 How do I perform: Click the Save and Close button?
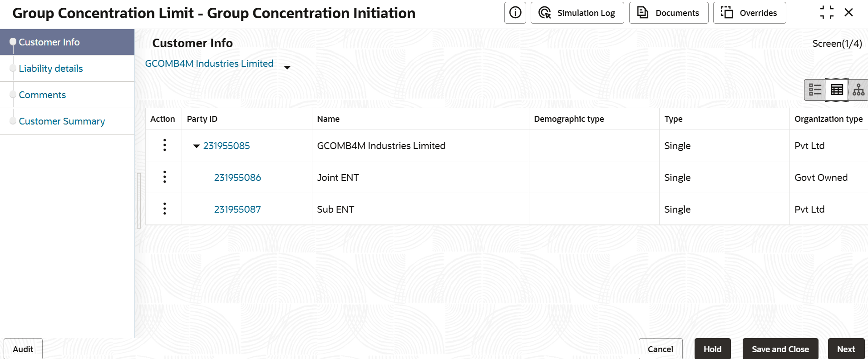pos(780,349)
